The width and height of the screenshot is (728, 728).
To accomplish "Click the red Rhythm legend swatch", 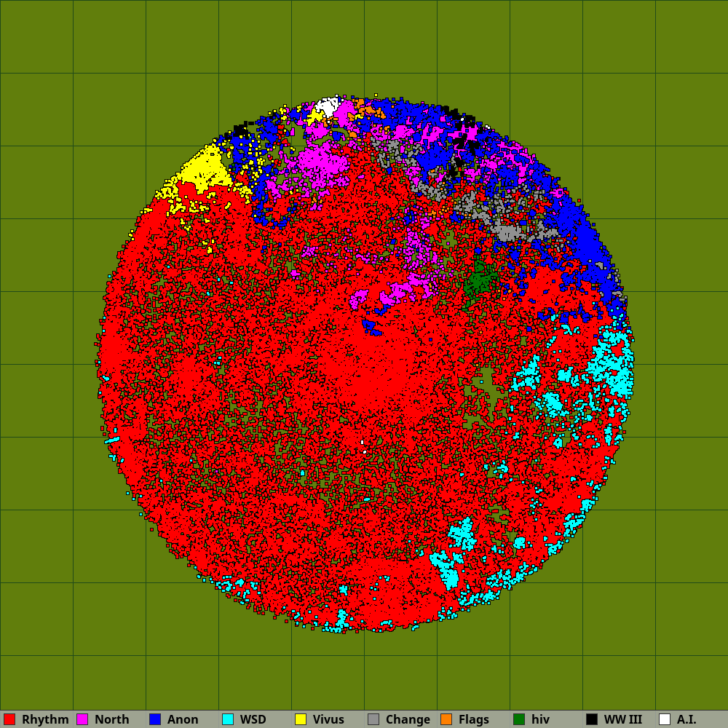I will [9, 719].
